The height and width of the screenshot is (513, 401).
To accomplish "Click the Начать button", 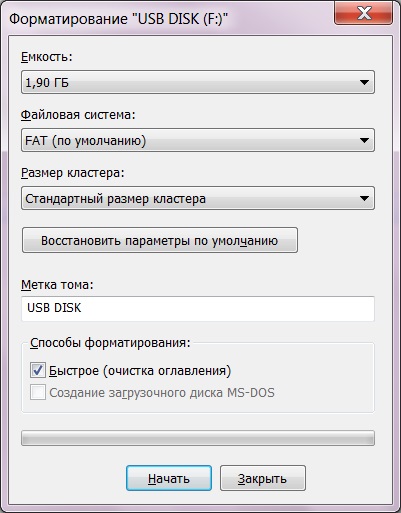I will tap(169, 478).
